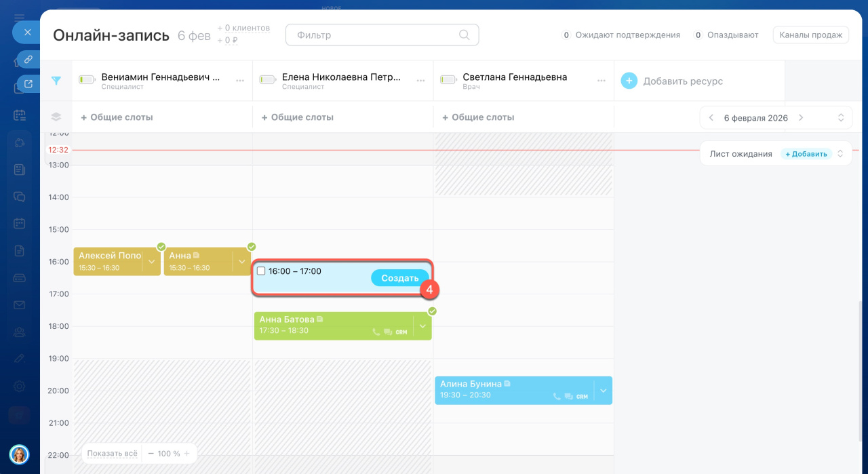This screenshot has width=868, height=474.
Task: Expand Алина Бунина booking dropdown arrow
Action: (x=604, y=391)
